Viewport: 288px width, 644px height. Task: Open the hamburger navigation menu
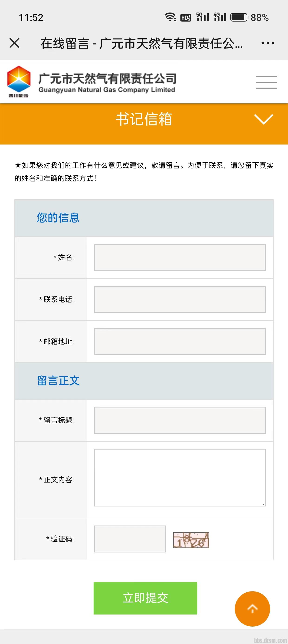point(266,82)
